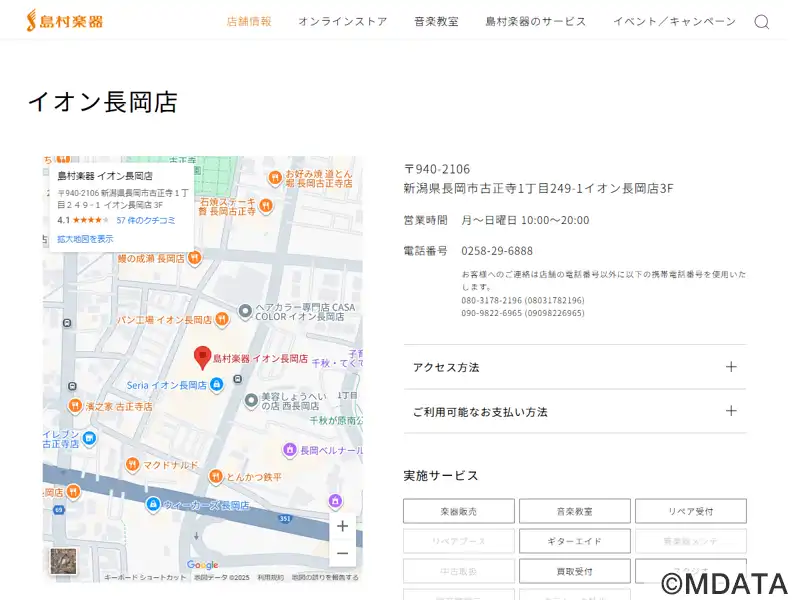
Task: Click the ギターエイド service button
Action: pyautogui.click(x=574, y=541)
